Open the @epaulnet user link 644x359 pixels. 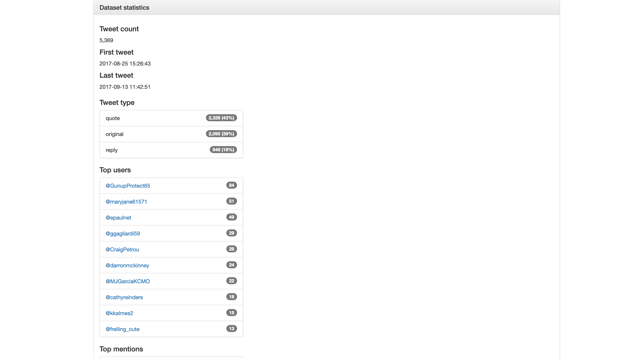(118, 218)
